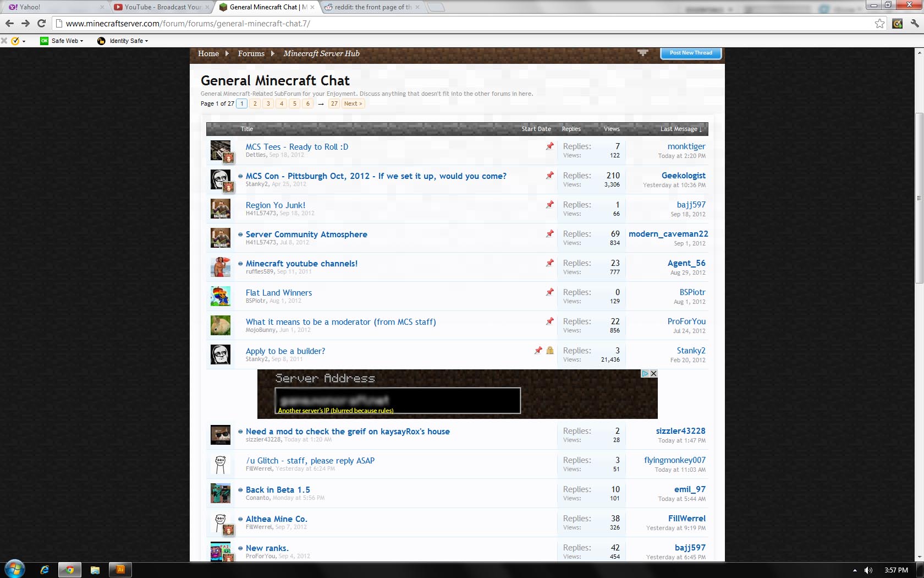Switch to YouTube - Broadcast Yourself tab
924x578 pixels.
pos(162,7)
